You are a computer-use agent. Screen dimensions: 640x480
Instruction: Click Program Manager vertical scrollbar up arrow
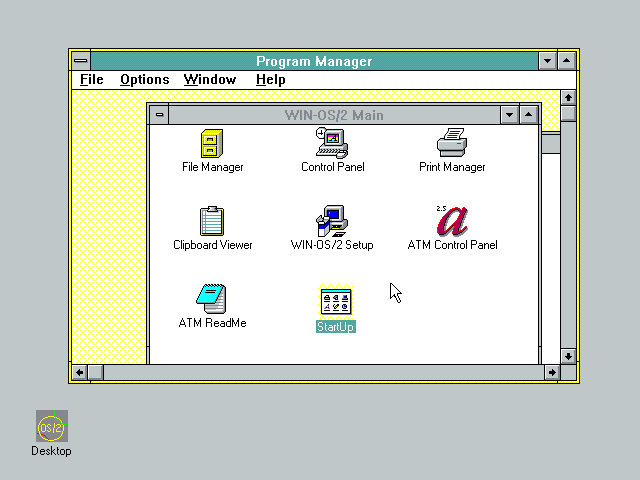[x=568, y=98]
